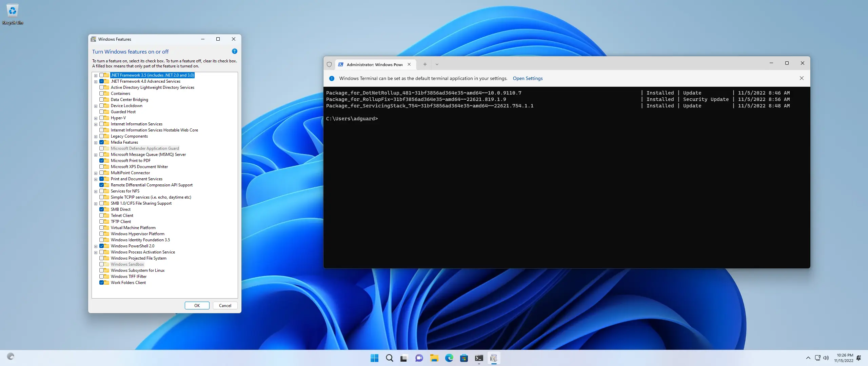This screenshot has width=868, height=366.
Task: Open Microsoft Store taskbar icon
Action: [x=464, y=358]
